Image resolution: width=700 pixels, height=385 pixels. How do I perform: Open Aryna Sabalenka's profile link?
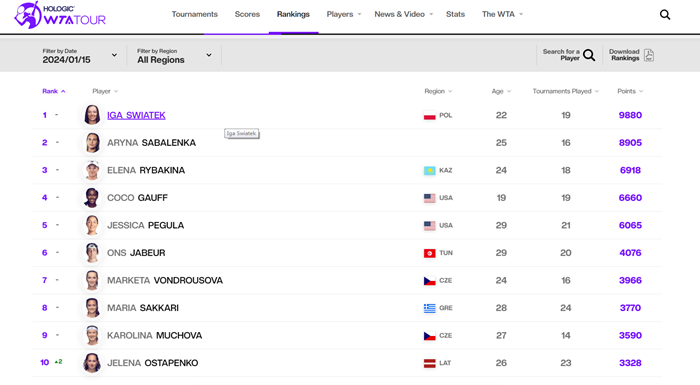point(151,143)
